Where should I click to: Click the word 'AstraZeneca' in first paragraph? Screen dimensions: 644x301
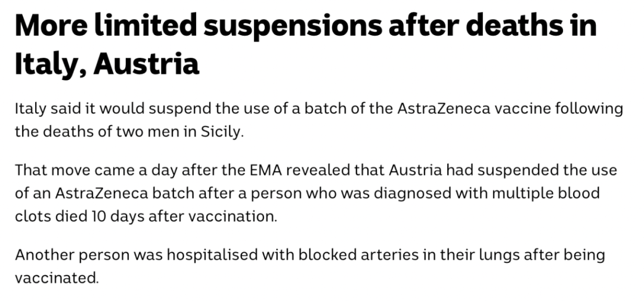point(444,109)
